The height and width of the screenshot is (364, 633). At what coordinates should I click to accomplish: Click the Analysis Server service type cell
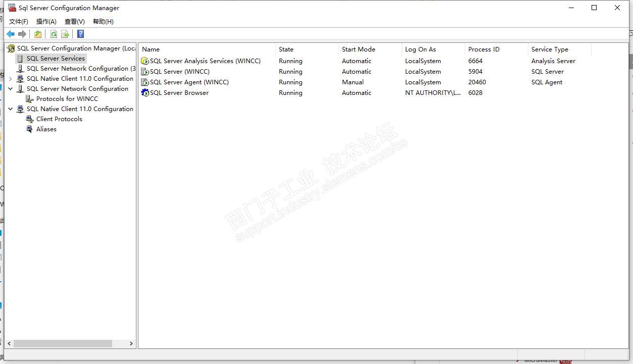click(553, 61)
